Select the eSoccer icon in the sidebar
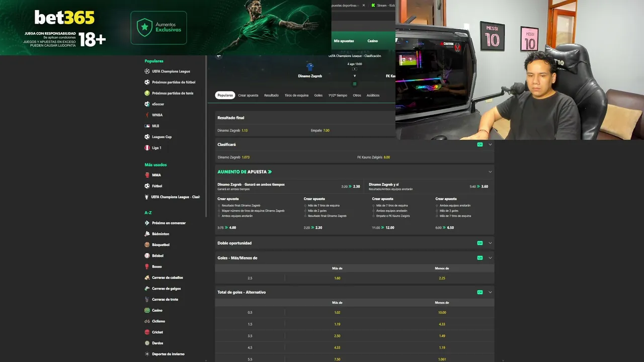 147,104
